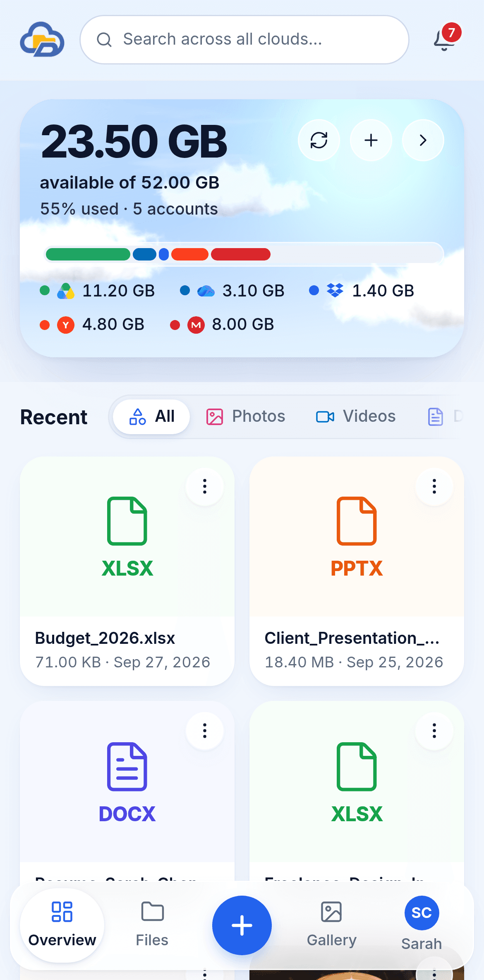Select the small blue Dropbox usage segment
This screenshot has height=980, width=484.
(164, 254)
